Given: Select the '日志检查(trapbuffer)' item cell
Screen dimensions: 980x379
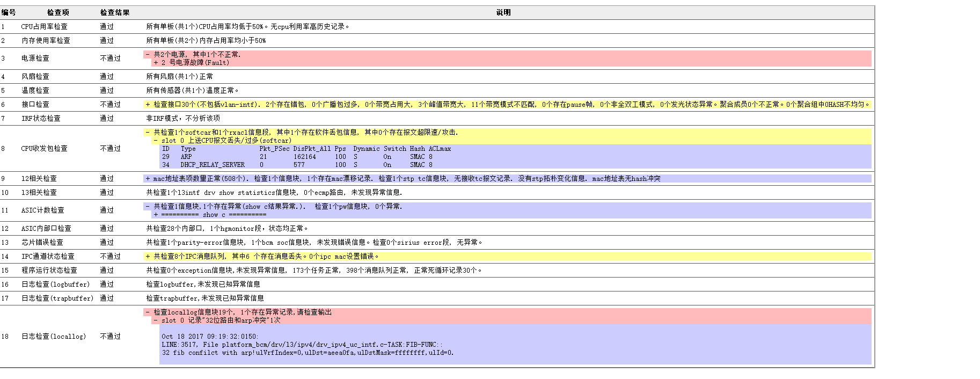Looking at the screenshot, I should (x=57, y=298).
